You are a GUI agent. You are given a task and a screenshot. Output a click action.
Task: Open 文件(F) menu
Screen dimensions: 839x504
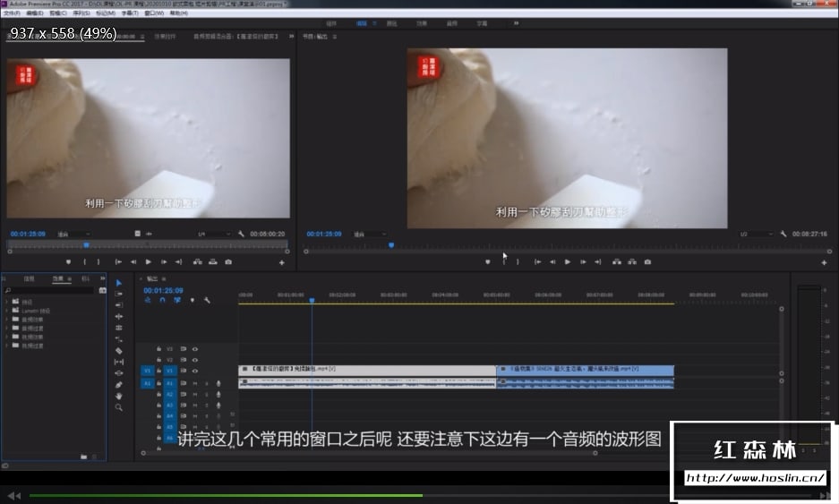point(12,13)
